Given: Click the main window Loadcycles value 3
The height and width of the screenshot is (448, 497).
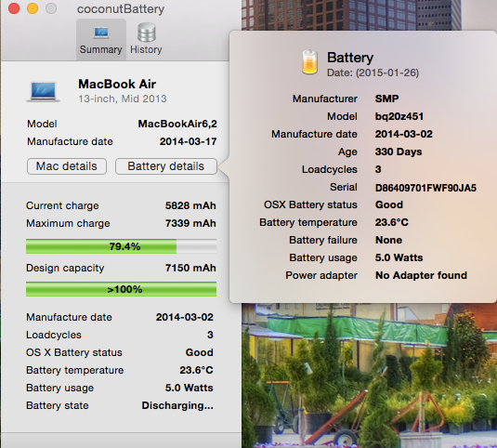Looking at the screenshot, I should (x=210, y=335).
